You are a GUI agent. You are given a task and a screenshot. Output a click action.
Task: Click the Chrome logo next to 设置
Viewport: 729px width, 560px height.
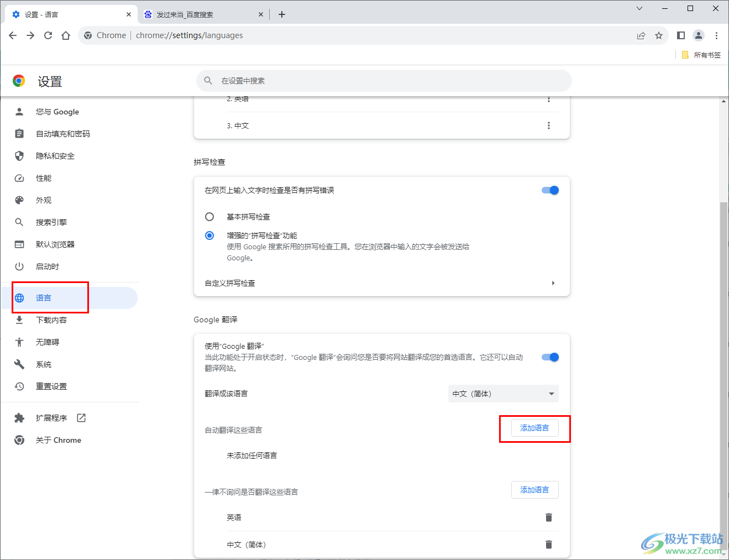pos(19,81)
